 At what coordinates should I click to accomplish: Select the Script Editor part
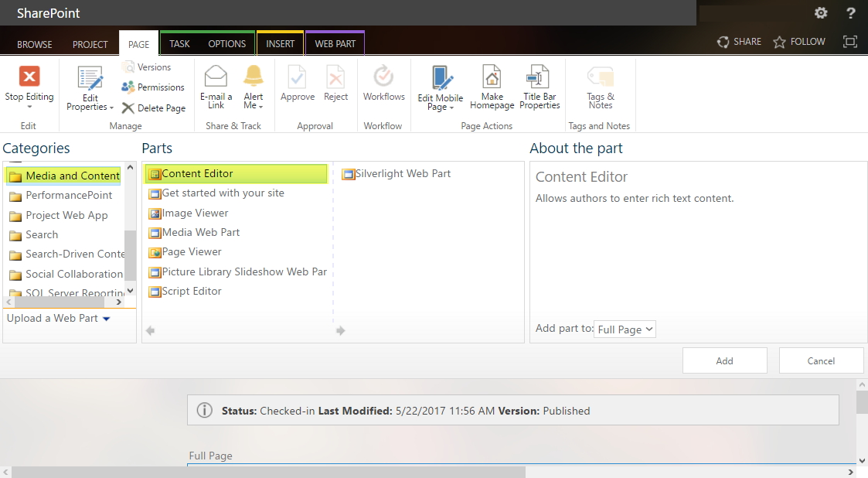185,292
